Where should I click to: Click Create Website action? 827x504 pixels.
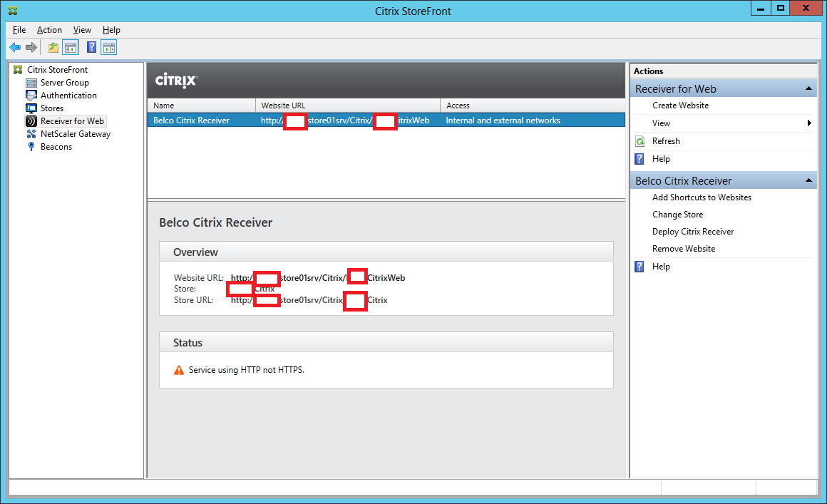[680, 106]
